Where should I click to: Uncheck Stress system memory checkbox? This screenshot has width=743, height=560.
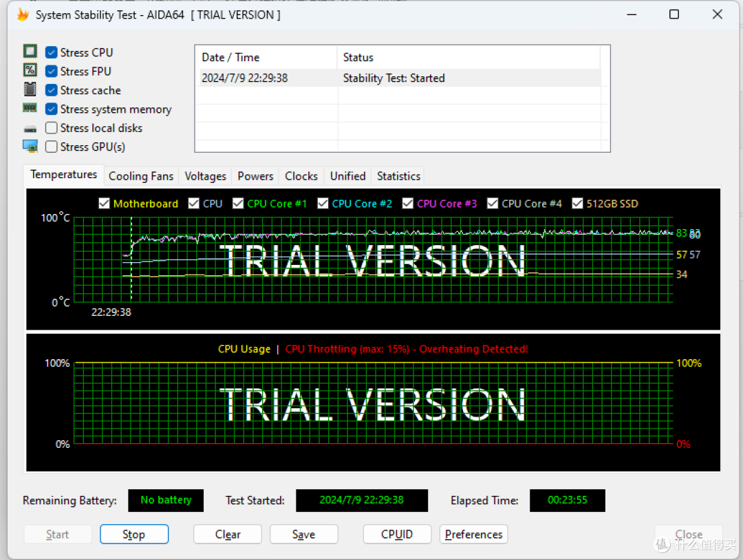(x=51, y=109)
